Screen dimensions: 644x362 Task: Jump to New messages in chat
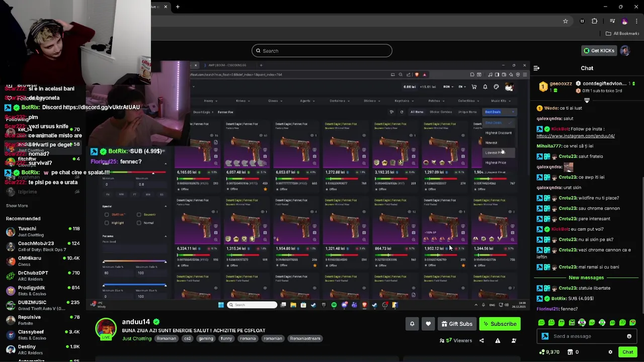pyautogui.click(x=586, y=278)
